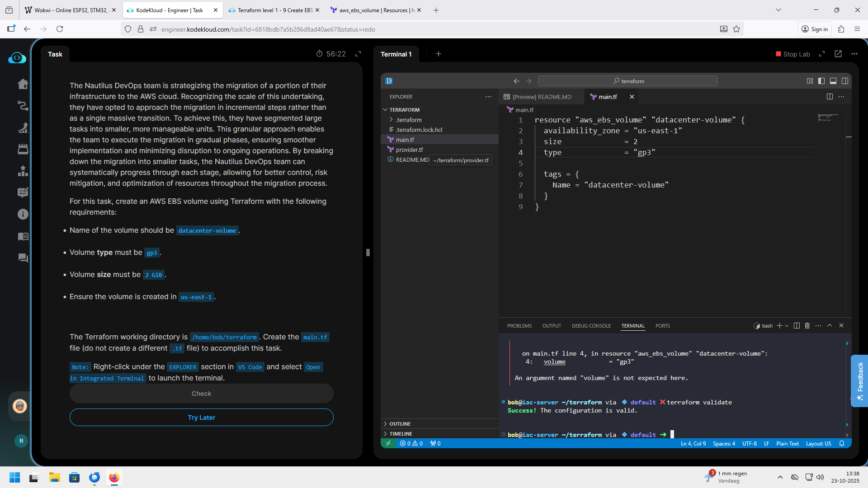Click the notifications bell in status bar
The image size is (868, 488).
[842, 444]
